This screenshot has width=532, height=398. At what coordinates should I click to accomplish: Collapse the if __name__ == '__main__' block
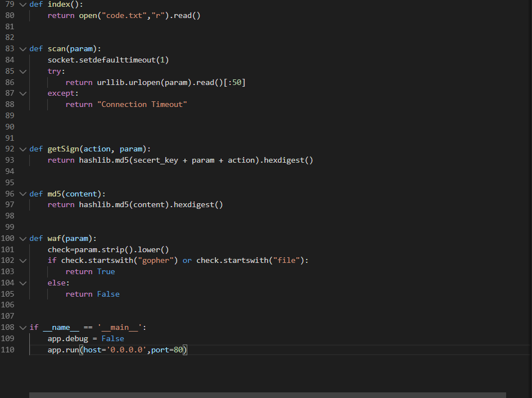click(22, 328)
